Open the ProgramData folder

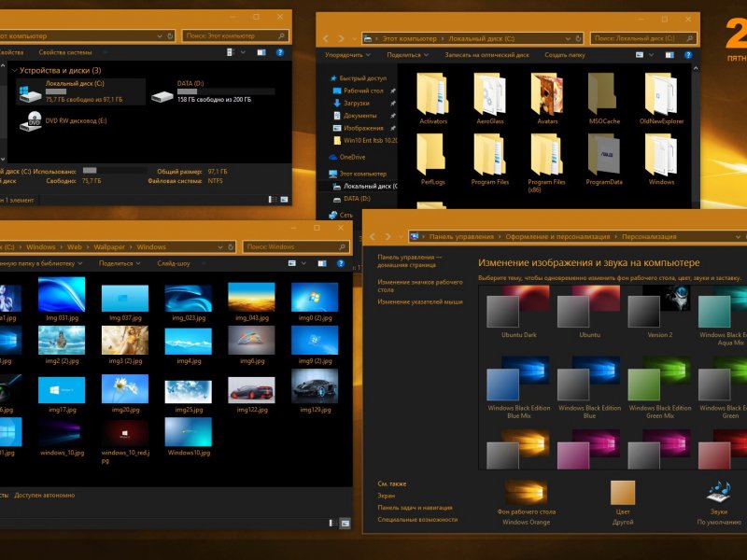pos(604,160)
